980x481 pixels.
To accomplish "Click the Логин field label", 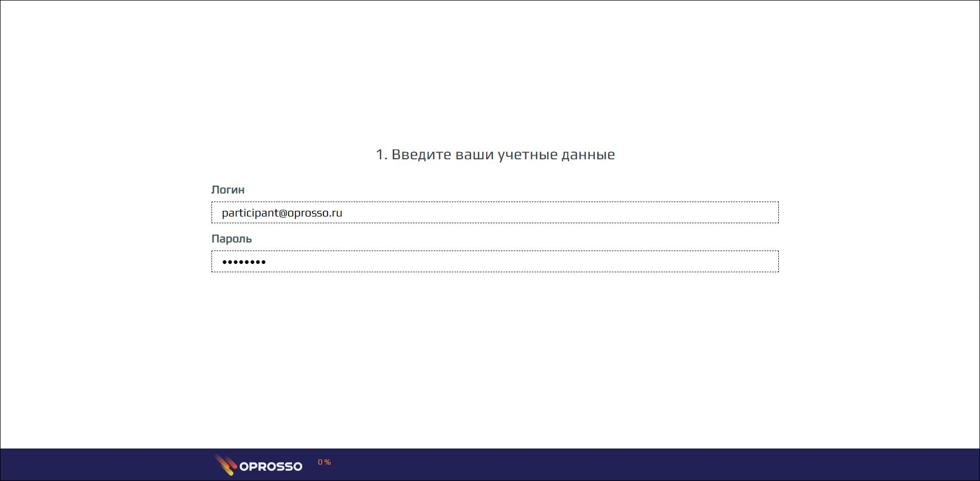I will click(227, 190).
